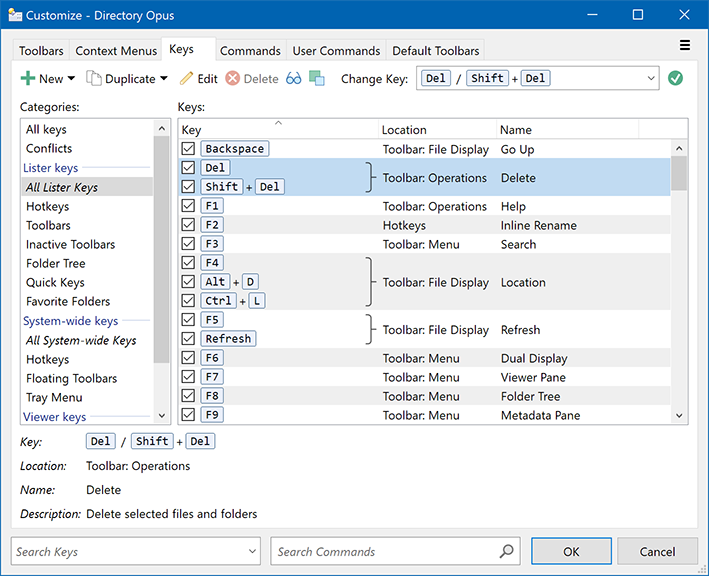Click categories list scroll up arrow
The image size is (709, 576).
click(x=162, y=129)
